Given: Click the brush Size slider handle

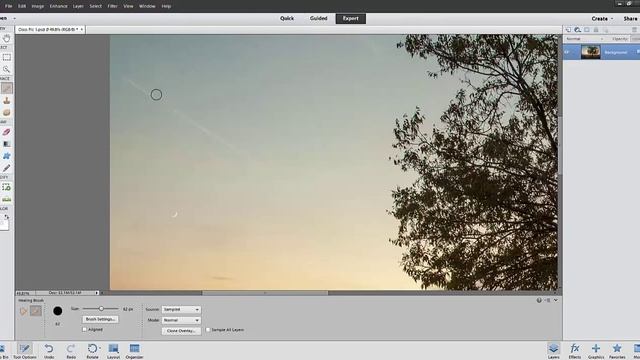Looking at the screenshot, I should point(101,309).
